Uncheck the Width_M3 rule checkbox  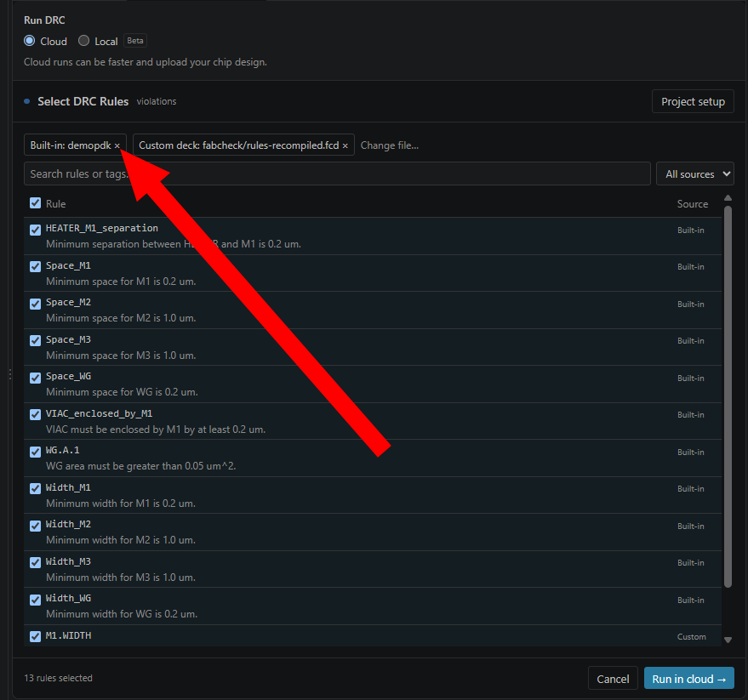[35, 562]
